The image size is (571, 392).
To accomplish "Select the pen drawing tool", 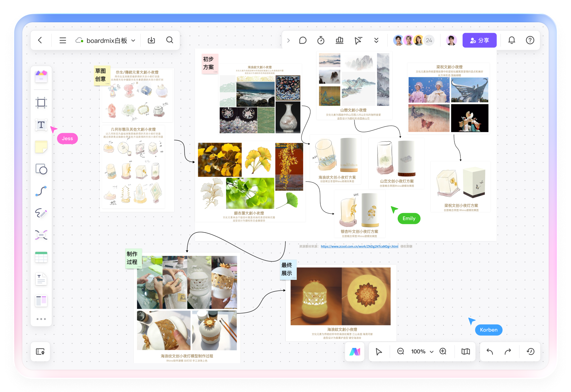I will [x=41, y=213].
